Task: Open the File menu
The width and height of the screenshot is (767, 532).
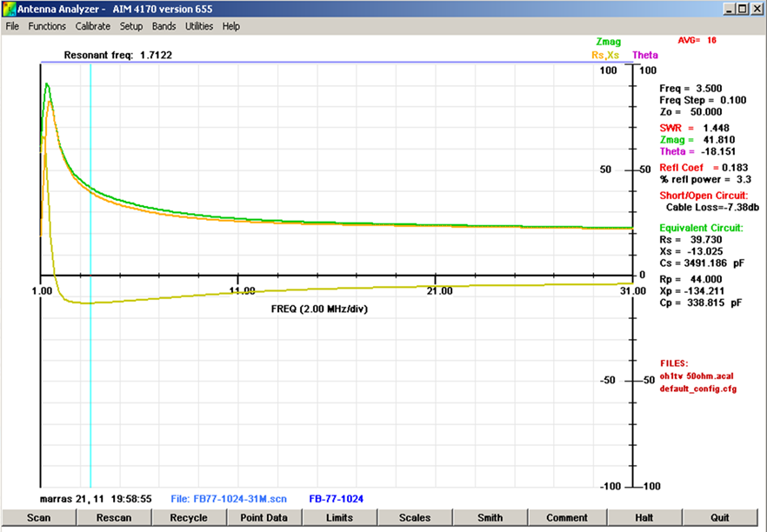Action: click(12, 26)
